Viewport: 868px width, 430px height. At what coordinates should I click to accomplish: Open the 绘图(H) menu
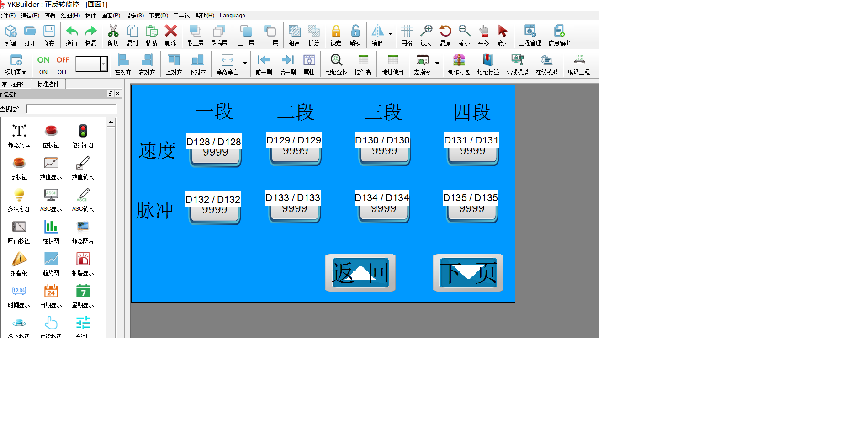(x=70, y=16)
